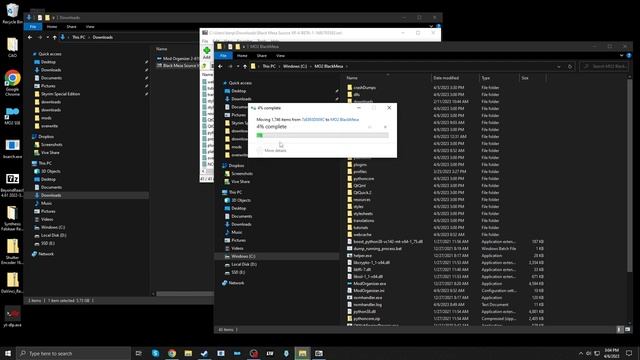Image resolution: width=640 pixels, height=360 pixels.
Task: Click the Search MO2 BlackMesa field
Action: [604, 66]
